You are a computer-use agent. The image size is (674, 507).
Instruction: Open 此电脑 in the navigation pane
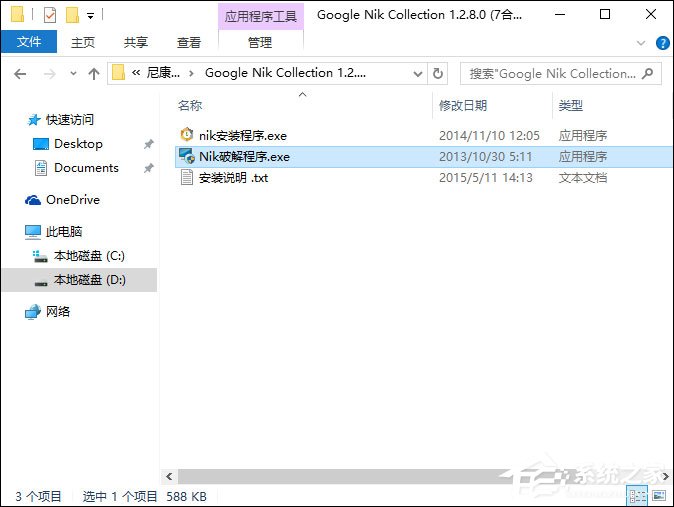(64, 232)
